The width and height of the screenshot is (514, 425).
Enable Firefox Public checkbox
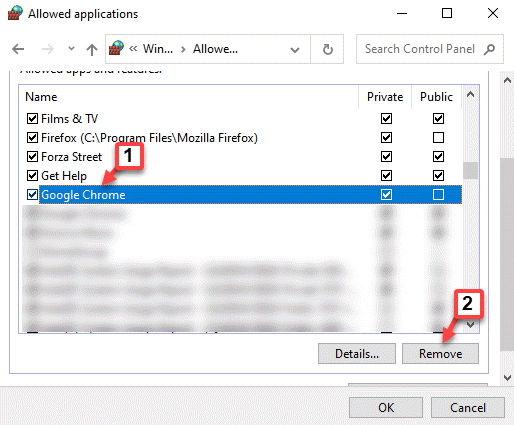(438, 137)
